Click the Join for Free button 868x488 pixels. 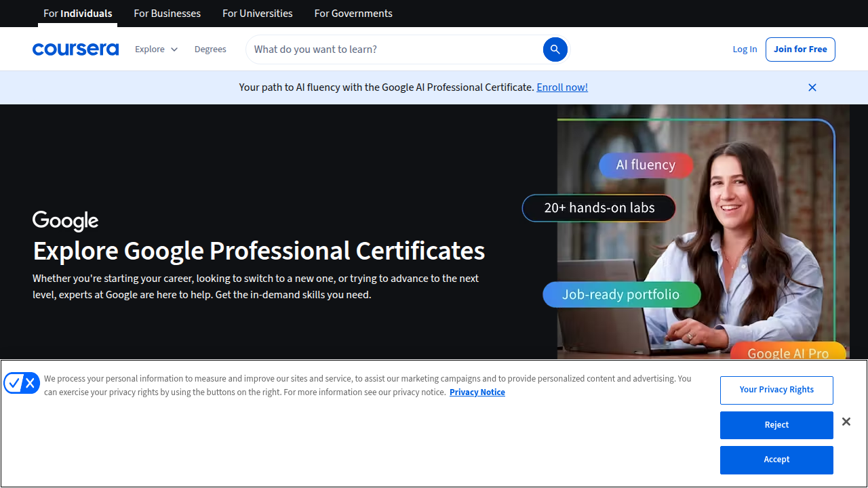point(800,49)
